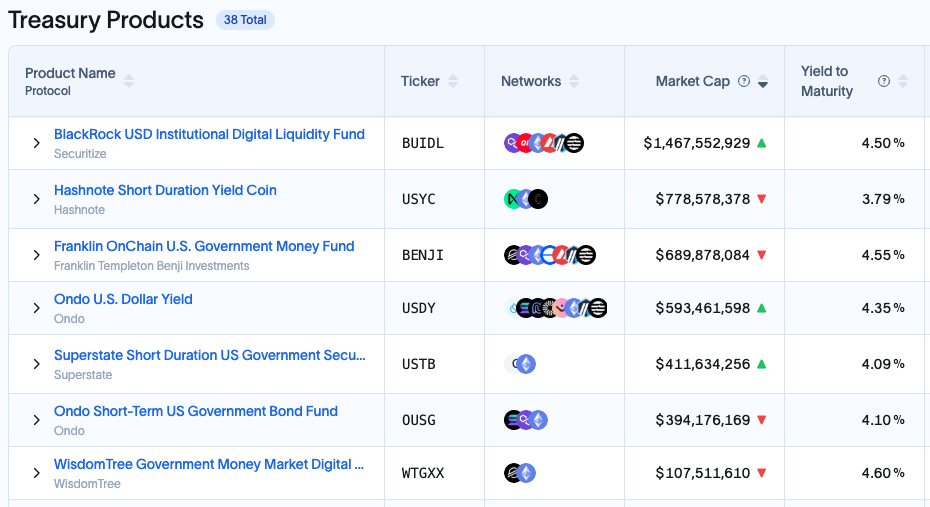Open Franklin OnChain U.S. Government Money Fund
This screenshot has height=507, width=930.
tap(204, 246)
